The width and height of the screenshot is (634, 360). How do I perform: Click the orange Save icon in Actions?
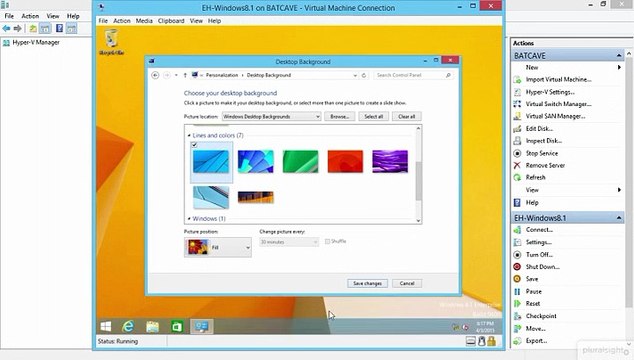point(517,279)
